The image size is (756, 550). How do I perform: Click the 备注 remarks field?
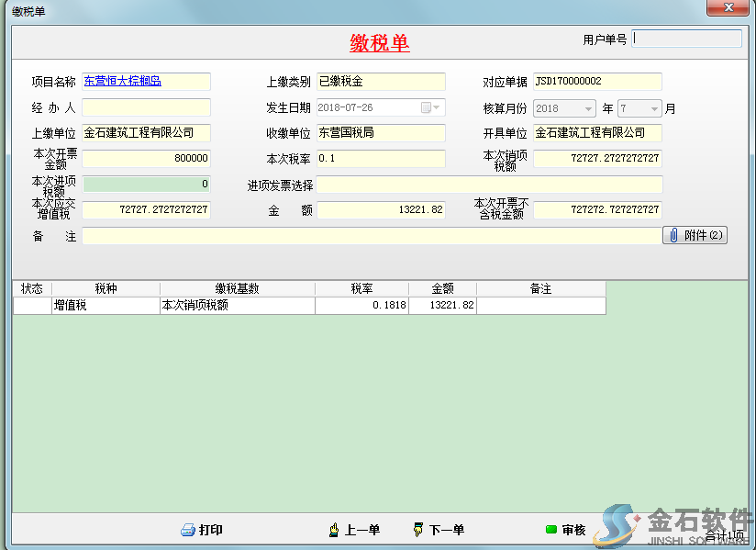pyautogui.click(x=371, y=236)
